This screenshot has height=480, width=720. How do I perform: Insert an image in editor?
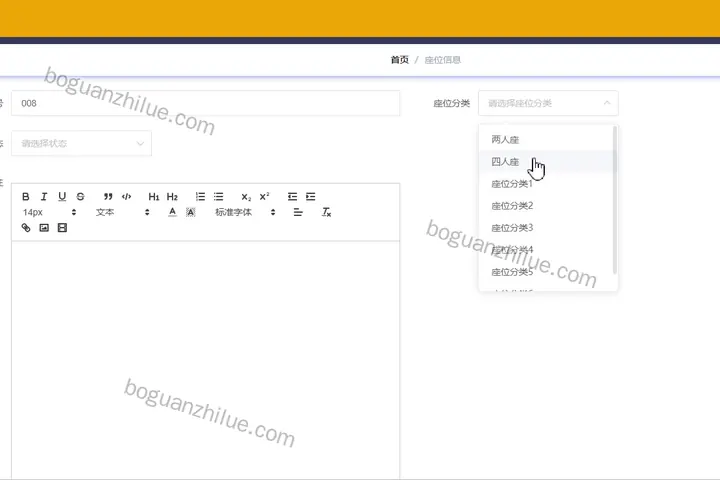pyautogui.click(x=44, y=227)
